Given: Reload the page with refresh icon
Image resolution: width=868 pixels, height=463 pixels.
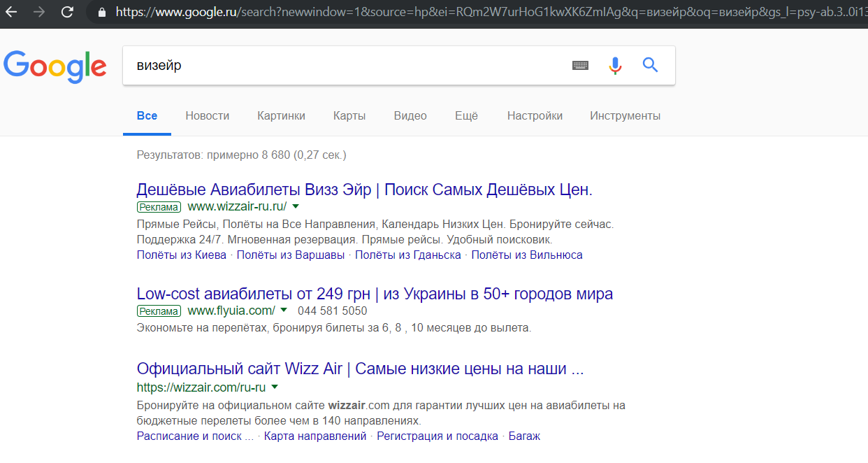Looking at the screenshot, I should 67,12.
